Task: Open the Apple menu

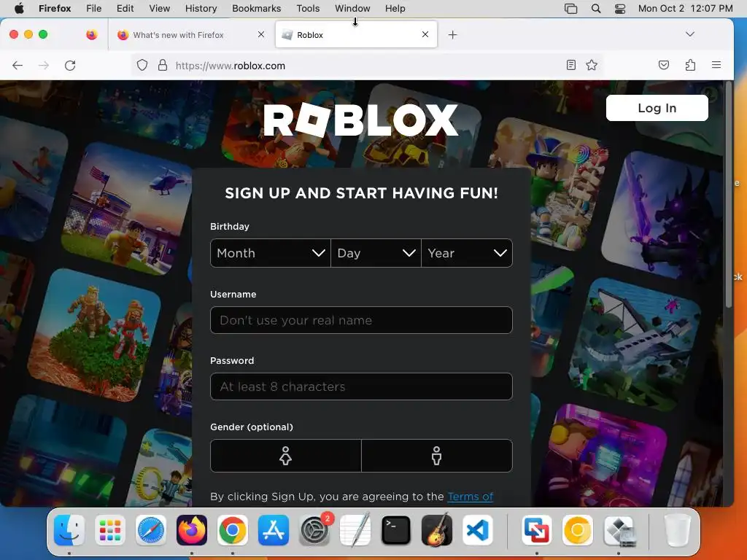Action: pos(19,9)
